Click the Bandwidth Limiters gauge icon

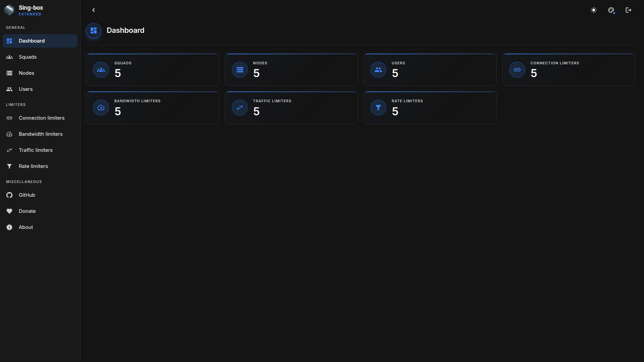(x=101, y=108)
